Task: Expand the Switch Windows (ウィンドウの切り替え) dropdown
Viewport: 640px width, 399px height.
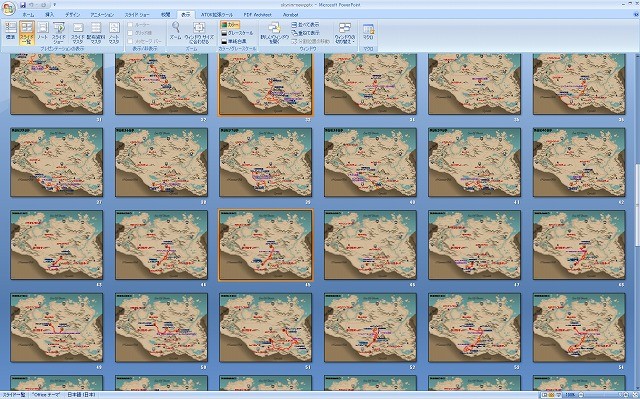Action: 345,33
